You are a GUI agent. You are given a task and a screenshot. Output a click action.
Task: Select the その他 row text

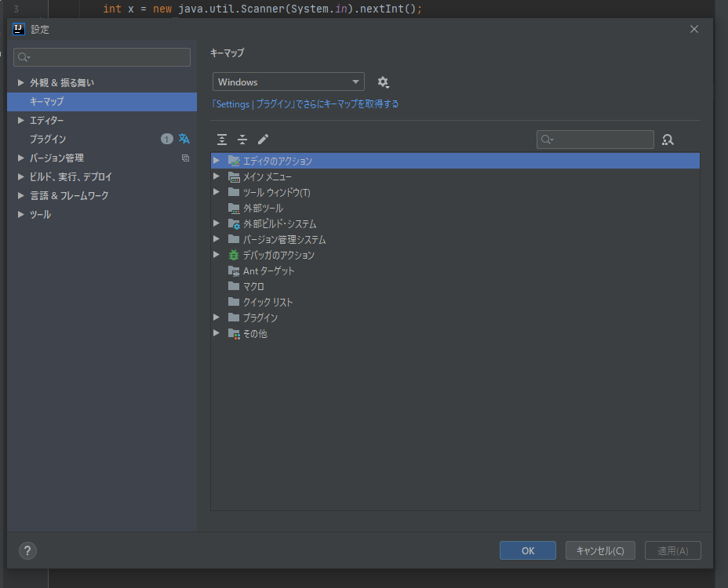click(x=256, y=334)
